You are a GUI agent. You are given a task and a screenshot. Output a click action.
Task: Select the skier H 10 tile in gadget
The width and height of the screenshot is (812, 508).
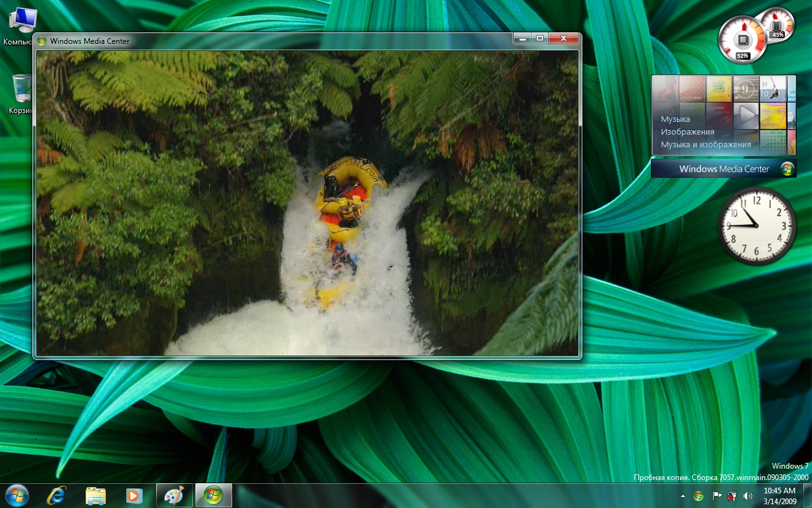(x=773, y=89)
